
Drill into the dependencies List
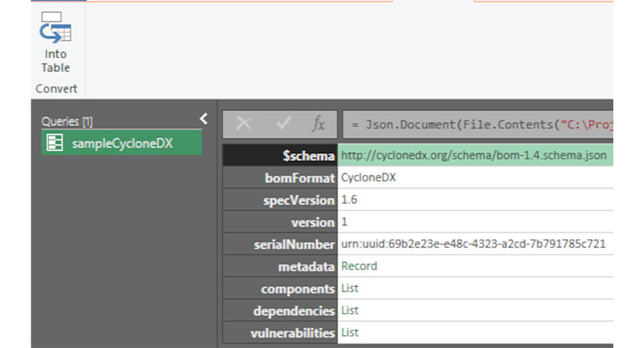click(350, 311)
